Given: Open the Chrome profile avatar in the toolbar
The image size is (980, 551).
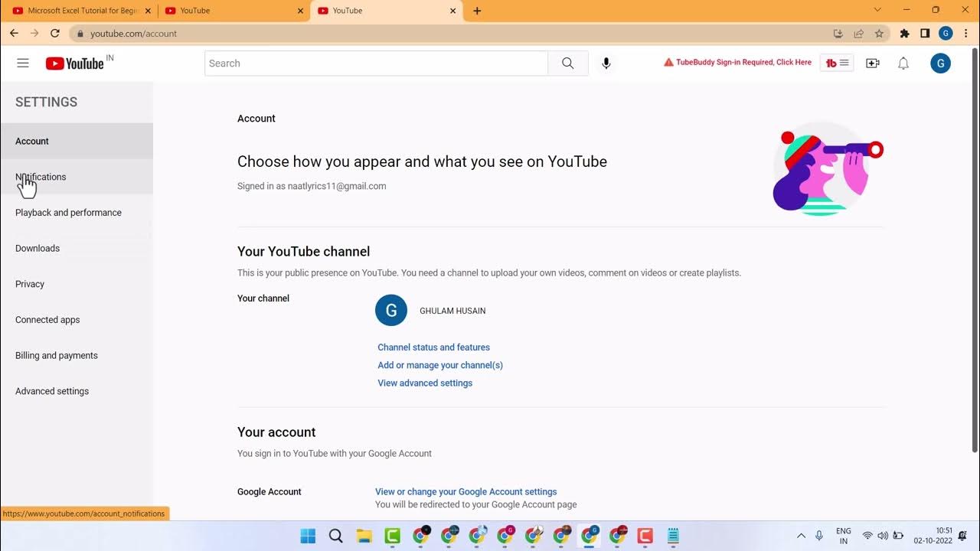Looking at the screenshot, I should [946, 34].
